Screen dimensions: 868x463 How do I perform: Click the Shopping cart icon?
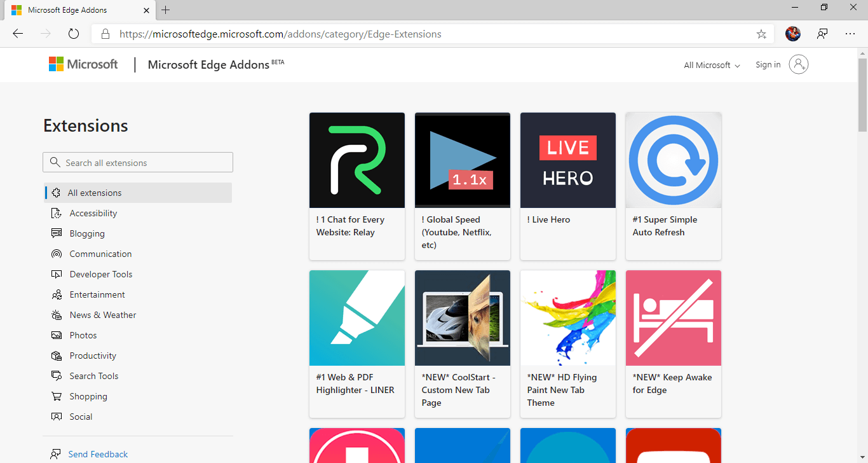click(x=57, y=396)
